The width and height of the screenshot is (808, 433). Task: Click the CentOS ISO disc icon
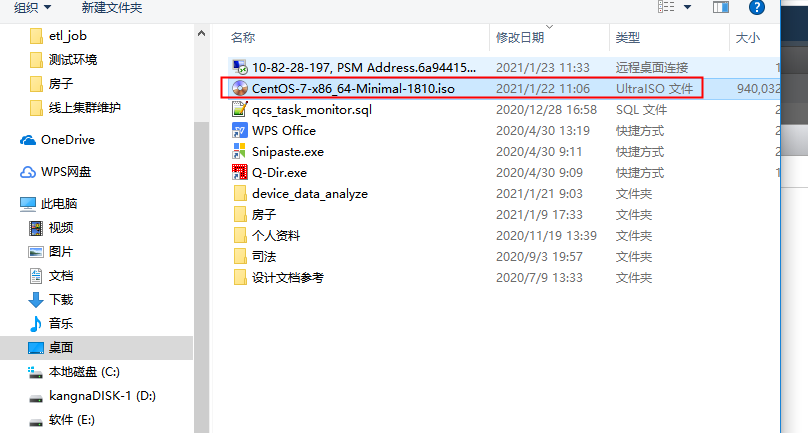240,88
